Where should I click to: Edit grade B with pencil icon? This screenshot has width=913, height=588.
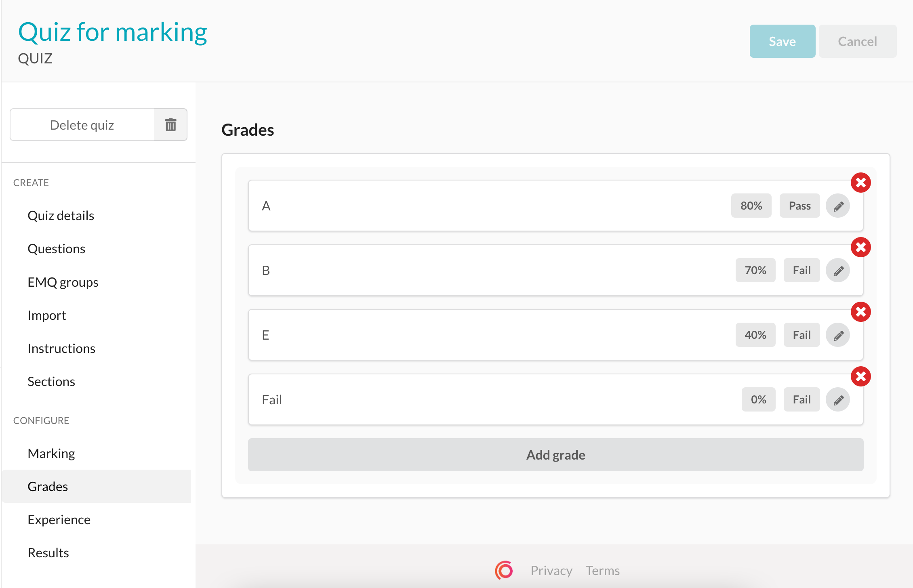tap(838, 271)
